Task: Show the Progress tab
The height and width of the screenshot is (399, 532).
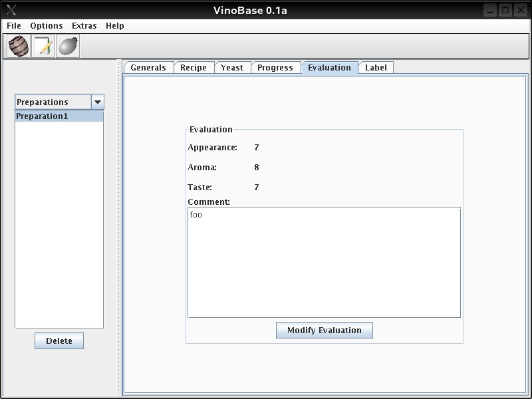Action: pyautogui.click(x=275, y=68)
